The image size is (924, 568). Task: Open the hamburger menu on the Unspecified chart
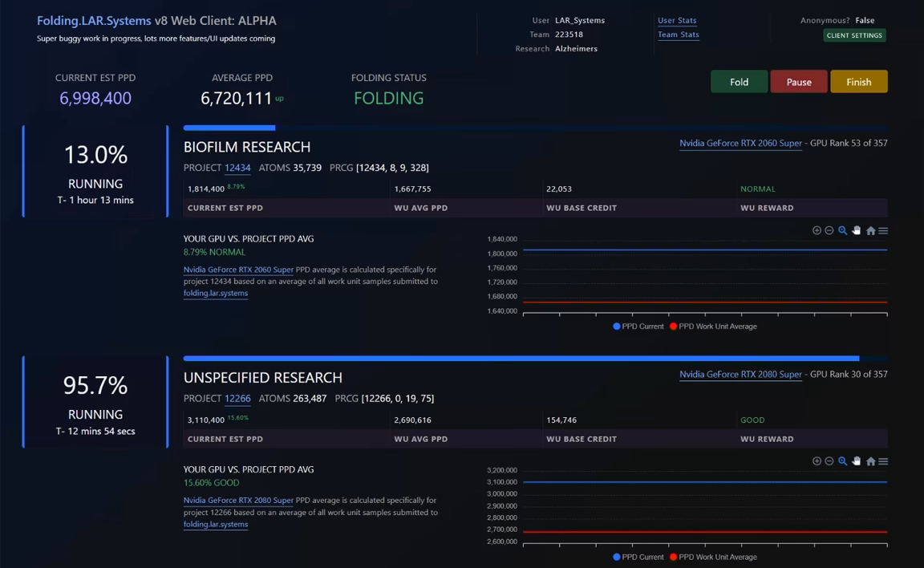click(x=882, y=461)
